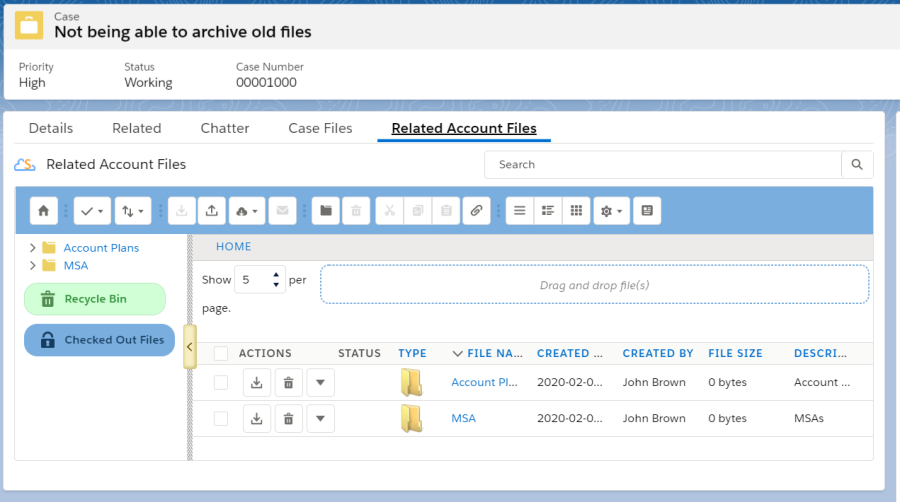This screenshot has width=900, height=502.
Task: Open the Recycle Bin
Action: coord(95,299)
